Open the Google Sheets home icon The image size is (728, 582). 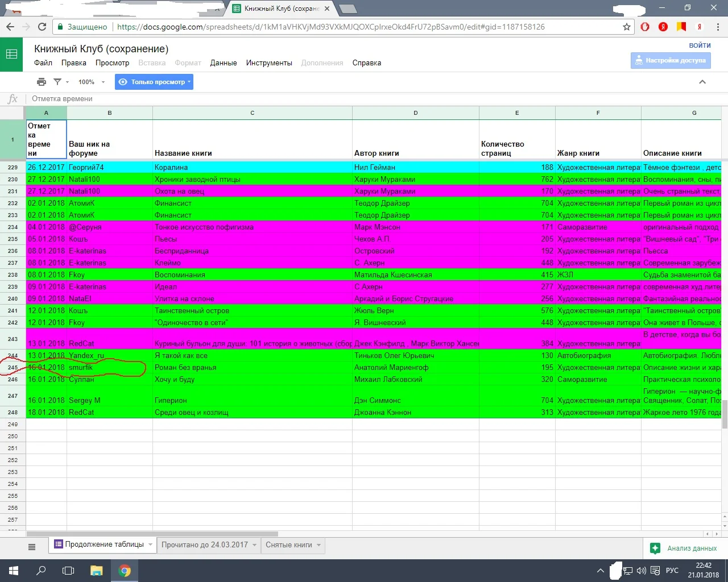click(x=11, y=55)
